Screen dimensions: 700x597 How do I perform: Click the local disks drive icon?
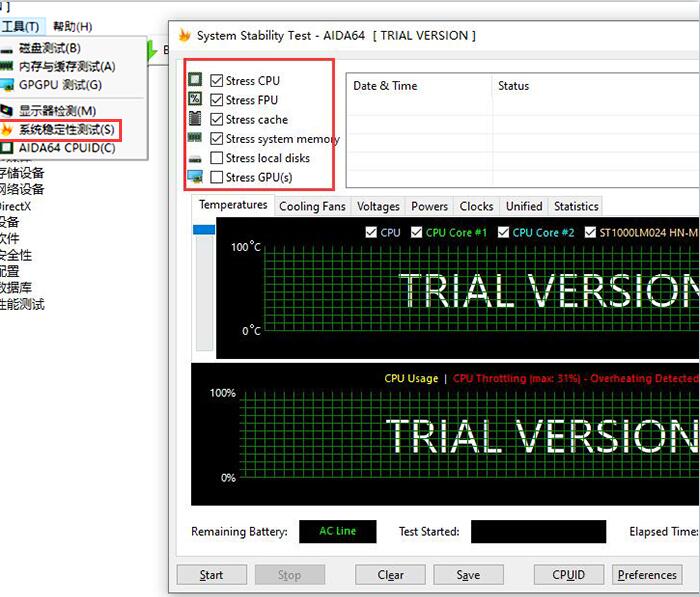click(x=195, y=158)
